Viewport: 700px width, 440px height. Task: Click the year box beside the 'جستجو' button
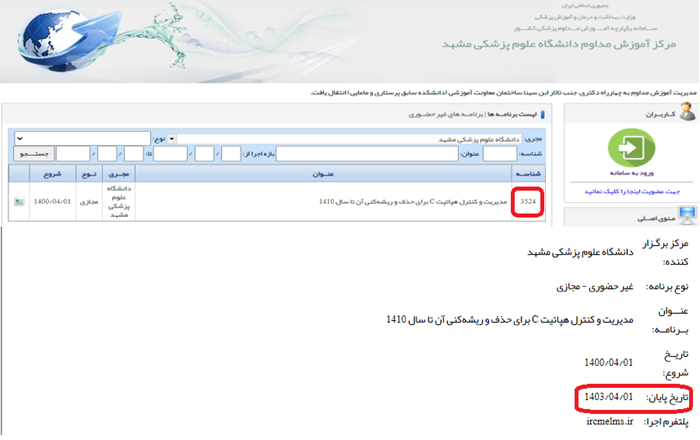click(x=73, y=154)
